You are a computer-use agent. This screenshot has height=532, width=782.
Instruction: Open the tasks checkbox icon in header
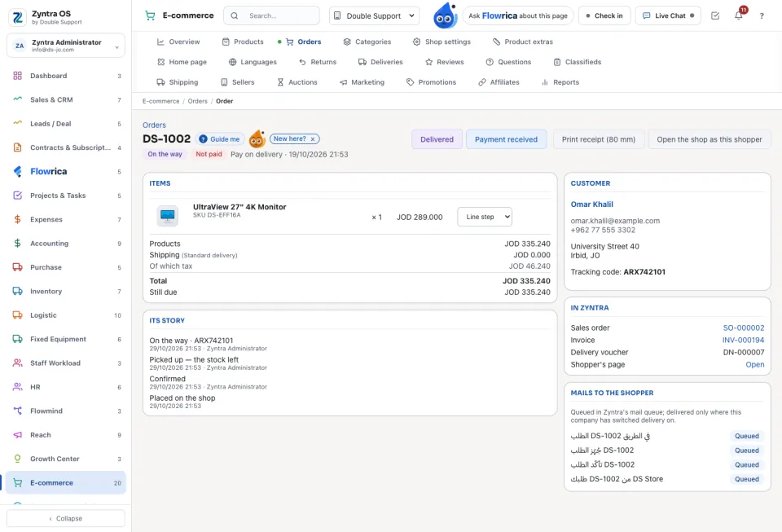[715, 15]
